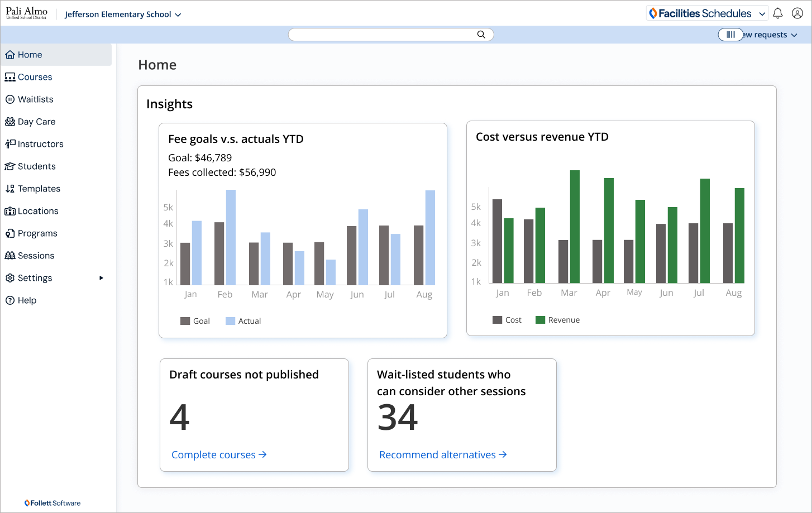Click the magnifying glass search icon
This screenshot has height=513, width=812.
(481, 35)
